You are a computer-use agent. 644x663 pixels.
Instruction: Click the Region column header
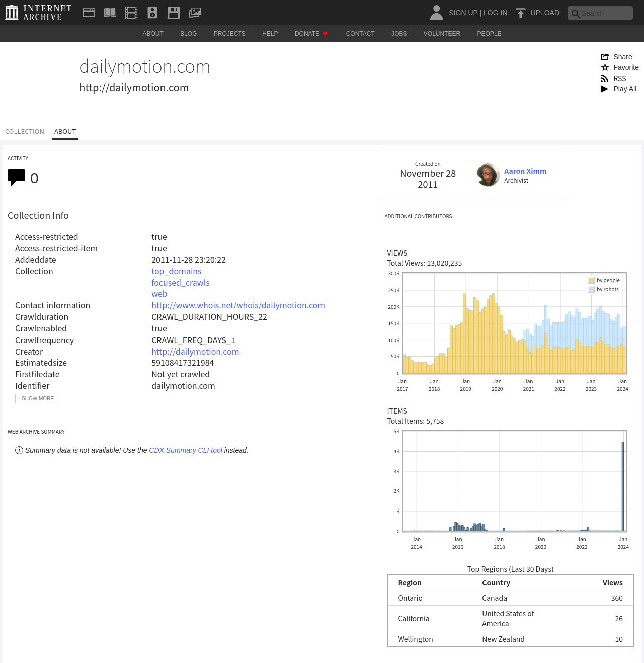point(410,583)
